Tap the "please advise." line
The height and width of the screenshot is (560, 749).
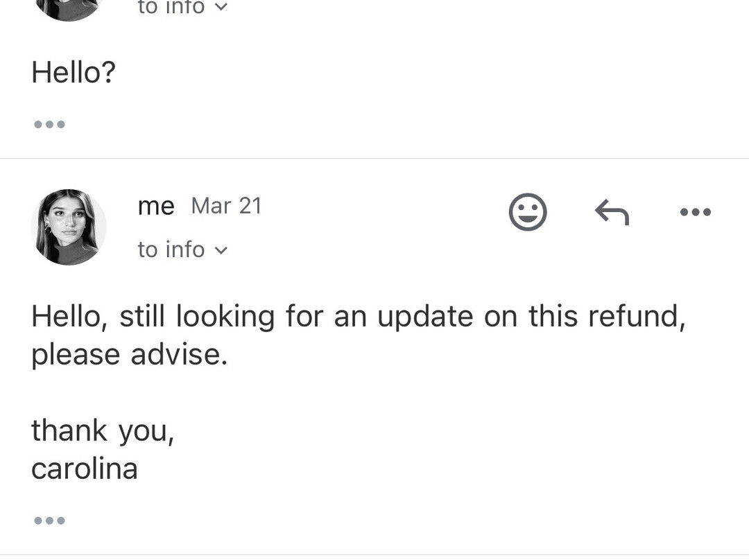(129, 355)
